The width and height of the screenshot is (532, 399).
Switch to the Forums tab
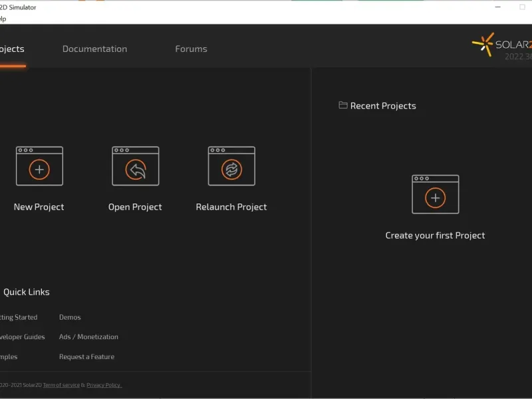pos(191,49)
